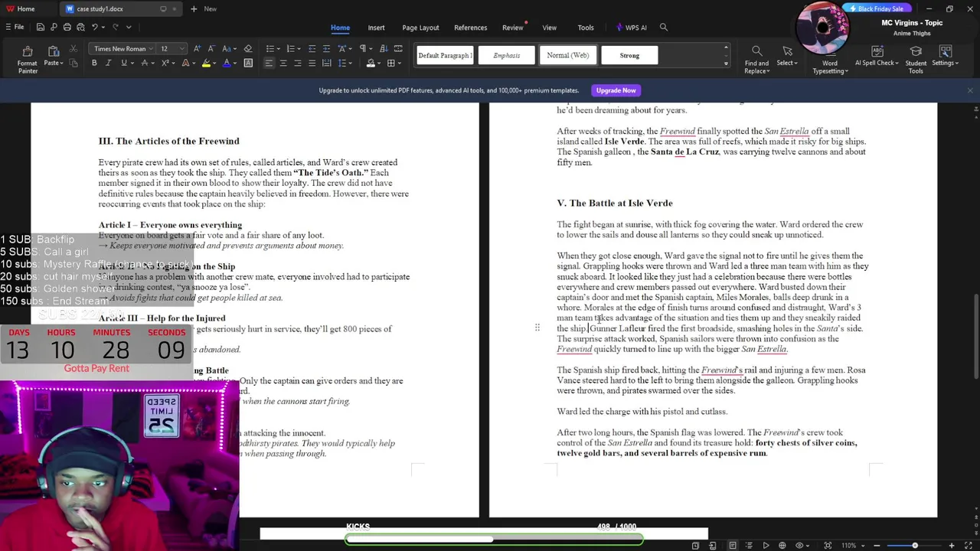
Task: Toggle justified text alignment
Action: (x=312, y=63)
